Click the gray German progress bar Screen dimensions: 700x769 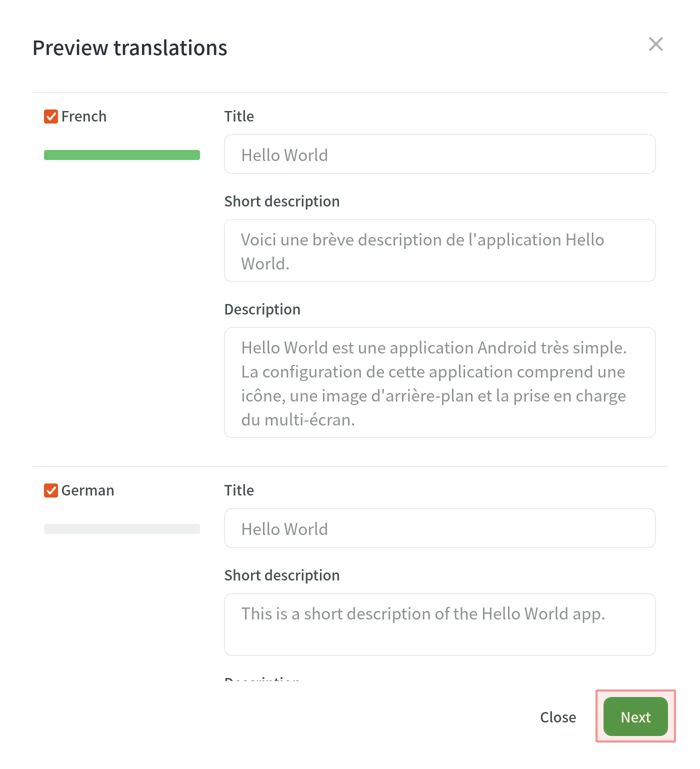tap(121, 528)
